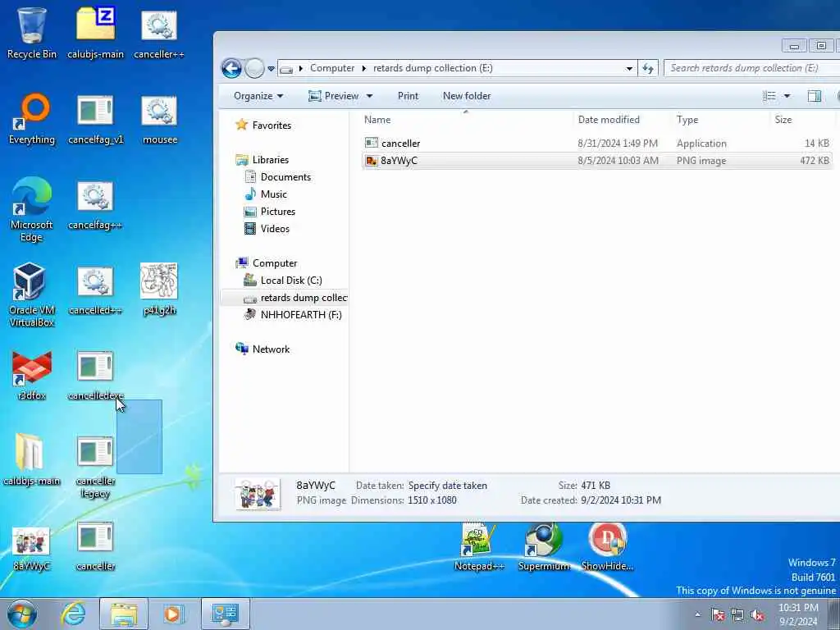This screenshot has width=840, height=630.
Task: Select the canceller application file row
Action: pyautogui.click(x=597, y=143)
